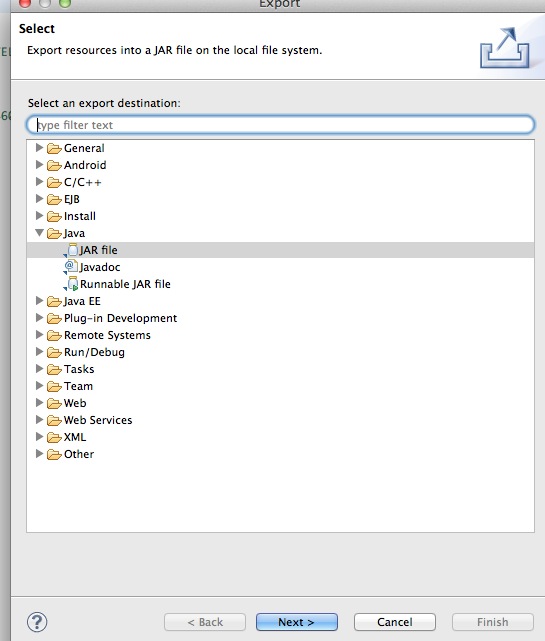Expand the Web Services category
545x641 pixels.
point(39,419)
